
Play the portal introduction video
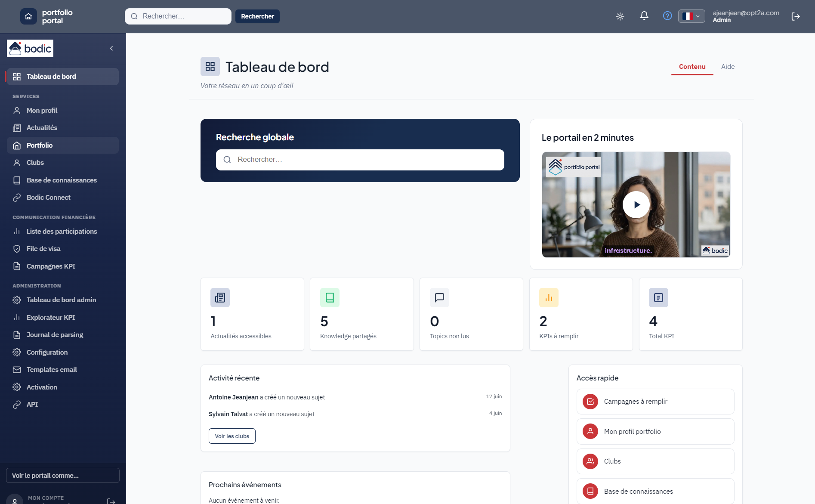[636, 205]
